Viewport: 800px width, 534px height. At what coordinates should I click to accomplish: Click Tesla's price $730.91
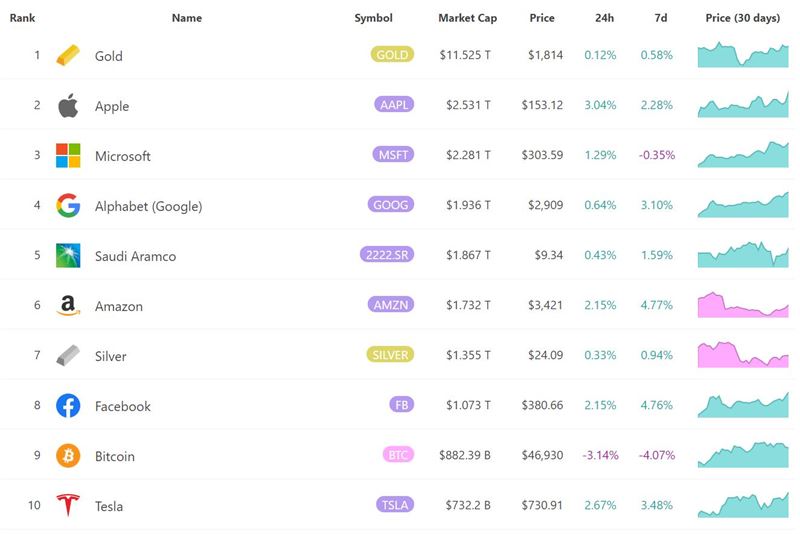pos(542,505)
